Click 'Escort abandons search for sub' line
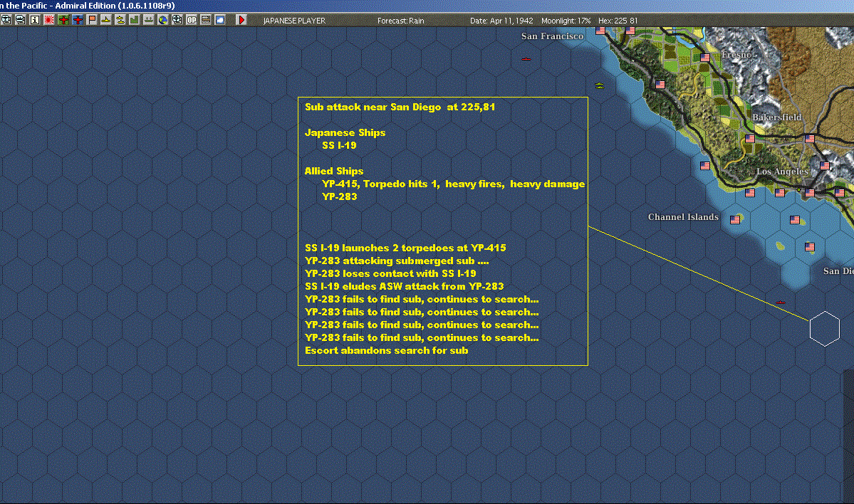Screen dimensions: 854x504 386,350
